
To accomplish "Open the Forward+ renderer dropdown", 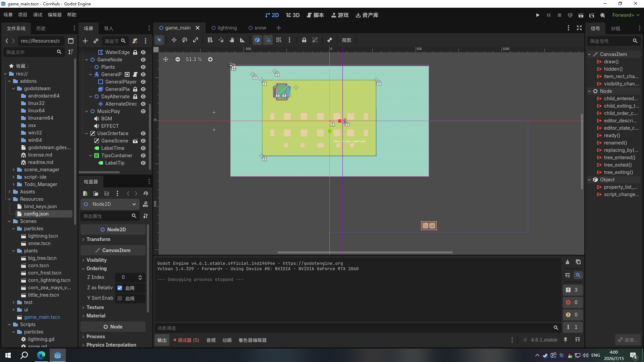I will [626, 15].
